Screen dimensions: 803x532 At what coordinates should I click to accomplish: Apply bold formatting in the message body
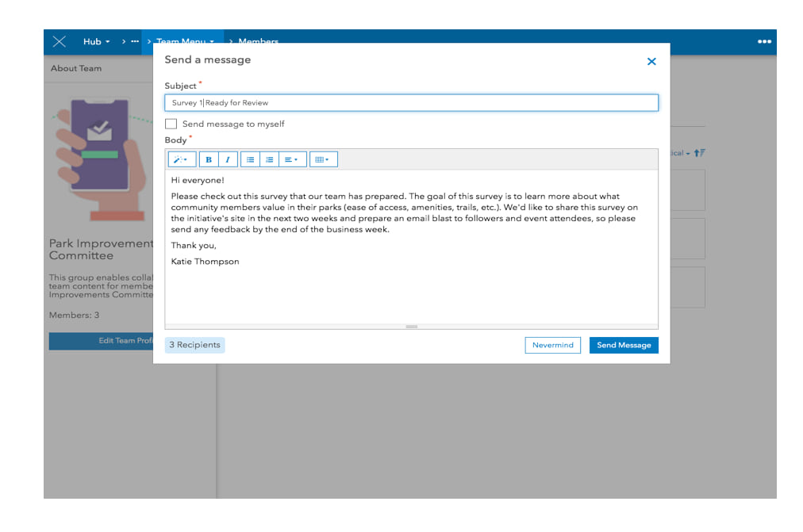pyautogui.click(x=207, y=159)
